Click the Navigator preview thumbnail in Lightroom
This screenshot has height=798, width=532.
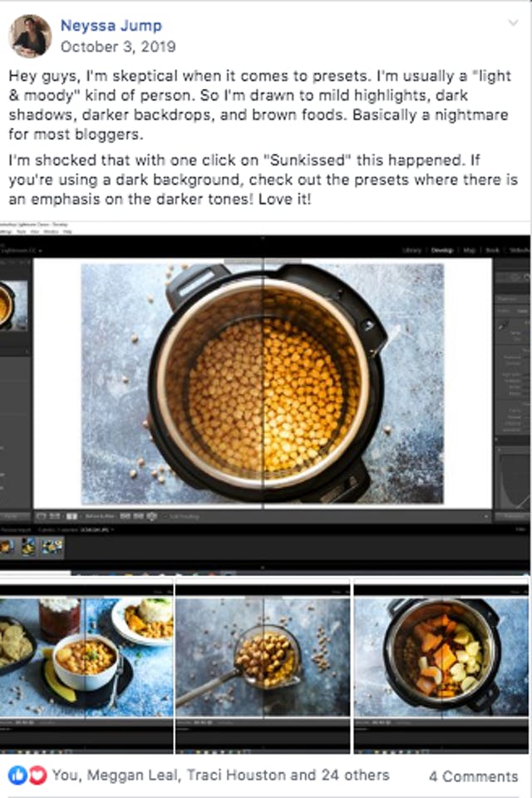click(x=13, y=305)
